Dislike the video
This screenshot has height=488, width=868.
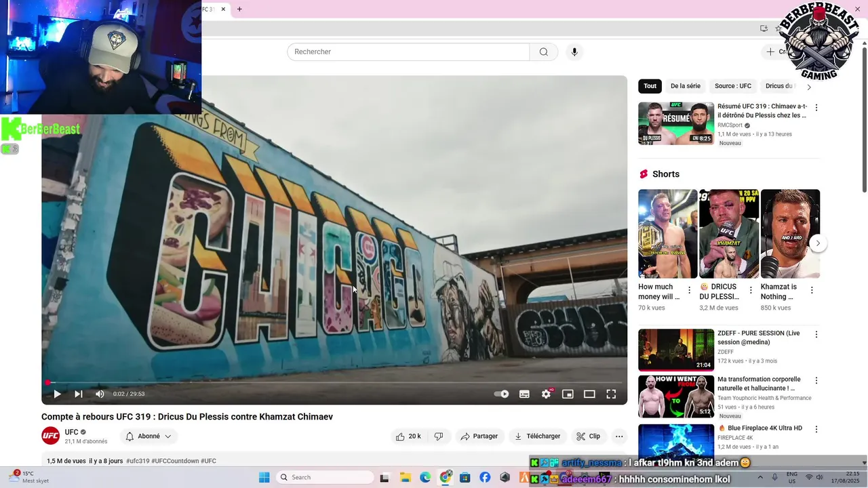click(439, 436)
